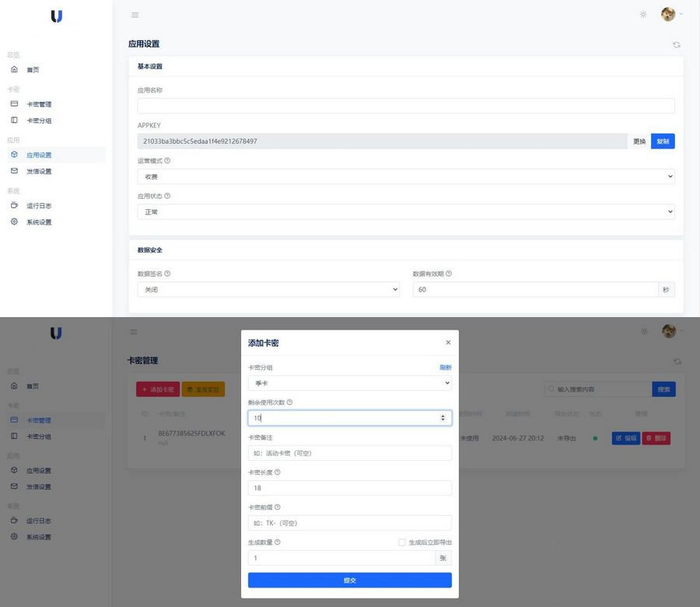Submit the form with the 提交 button
Screen dimensions: 700x607
click(x=349, y=580)
